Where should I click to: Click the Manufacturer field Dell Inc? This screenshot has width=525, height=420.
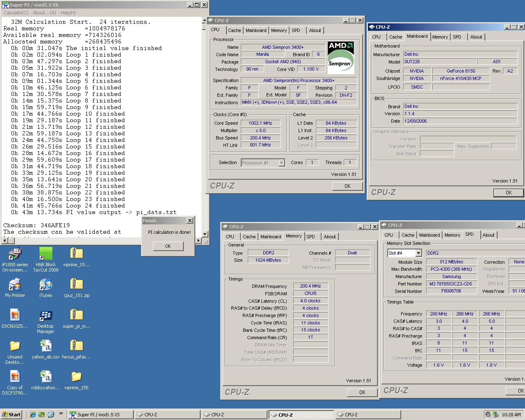click(x=460, y=54)
